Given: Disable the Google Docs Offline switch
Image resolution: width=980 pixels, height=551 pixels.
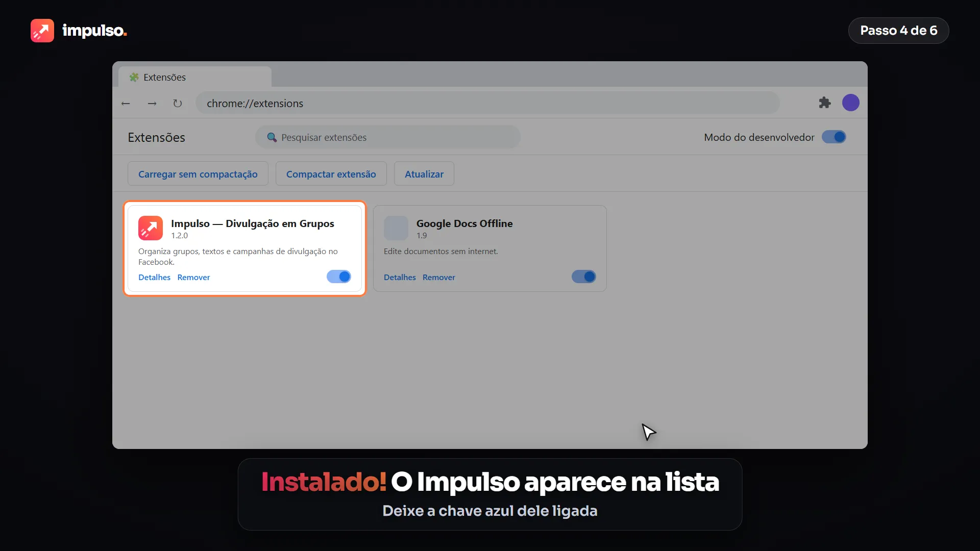Looking at the screenshot, I should point(584,277).
